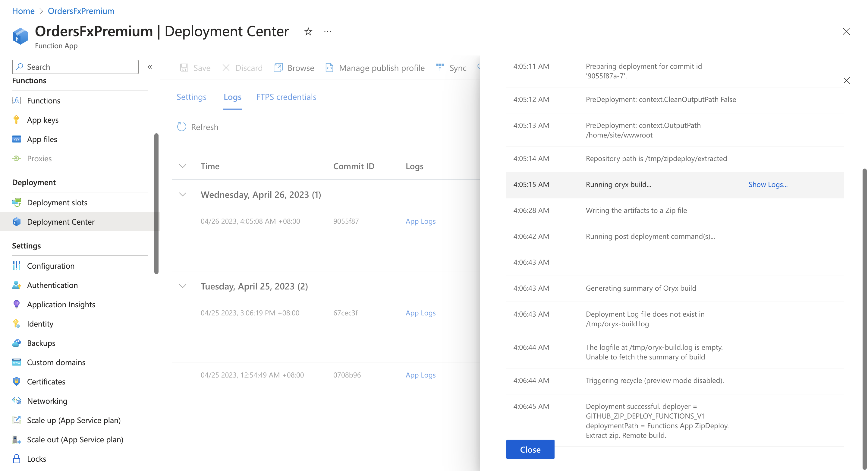The image size is (868, 471).
Task: Open Functions in the sidebar
Action: (43, 100)
